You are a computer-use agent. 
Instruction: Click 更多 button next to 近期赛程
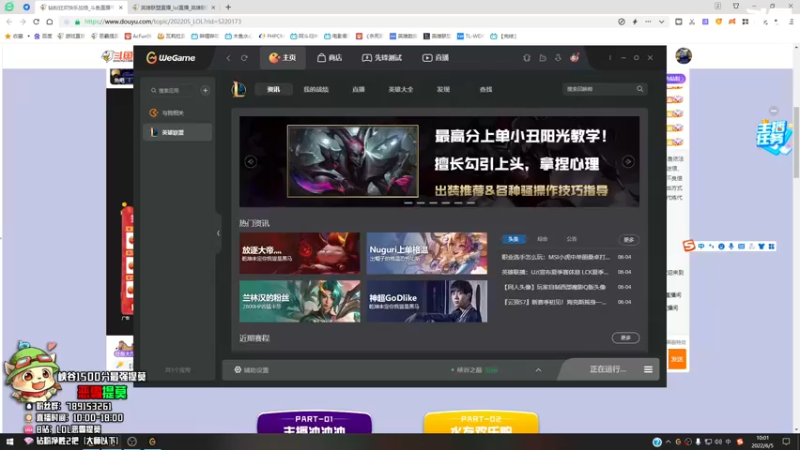tap(626, 338)
